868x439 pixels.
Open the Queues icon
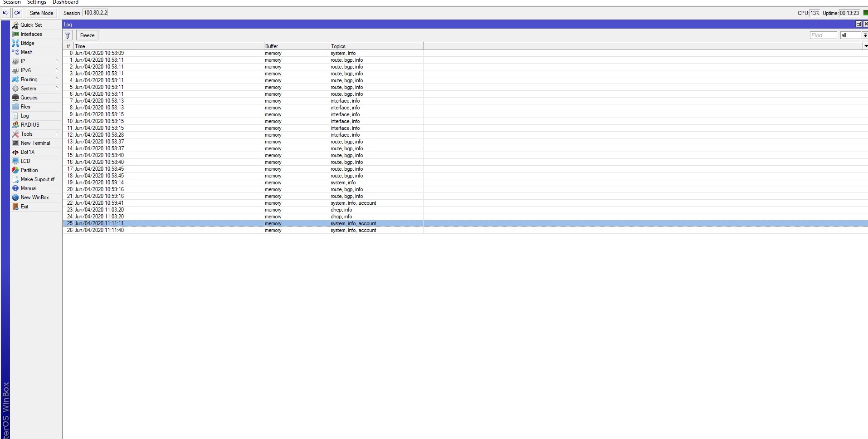pyautogui.click(x=15, y=98)
